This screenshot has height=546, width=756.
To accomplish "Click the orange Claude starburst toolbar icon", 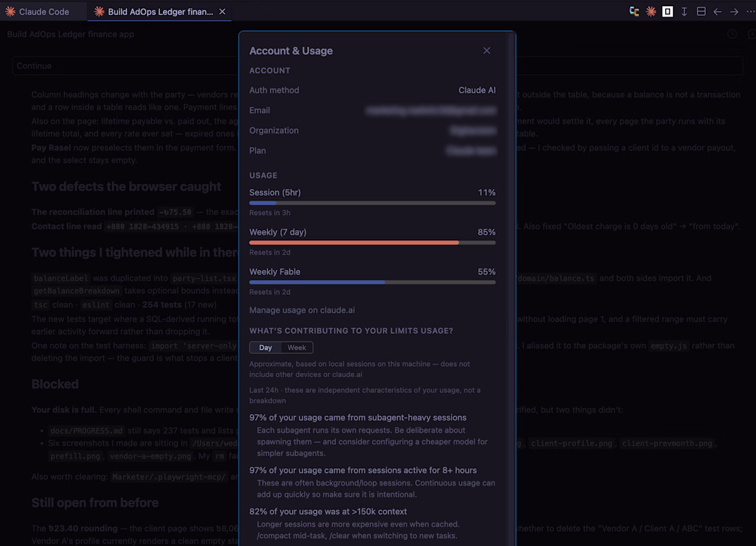I will [x=651, y=12].
